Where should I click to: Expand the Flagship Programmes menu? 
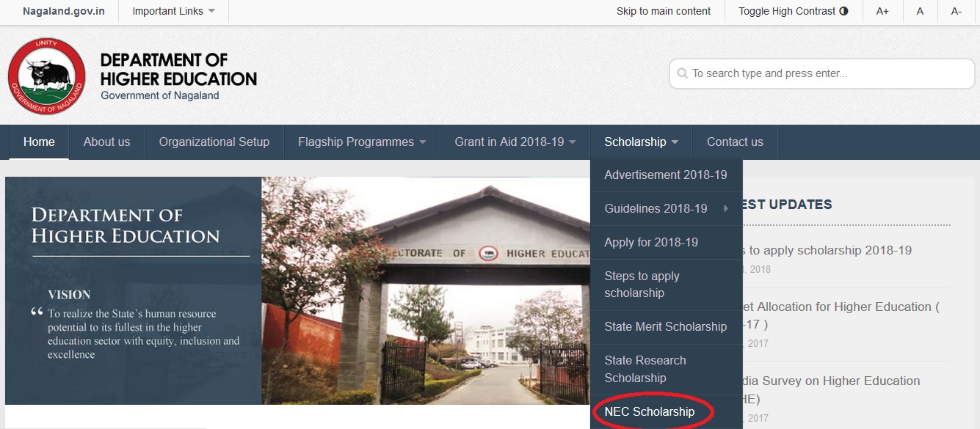(362, 142)
